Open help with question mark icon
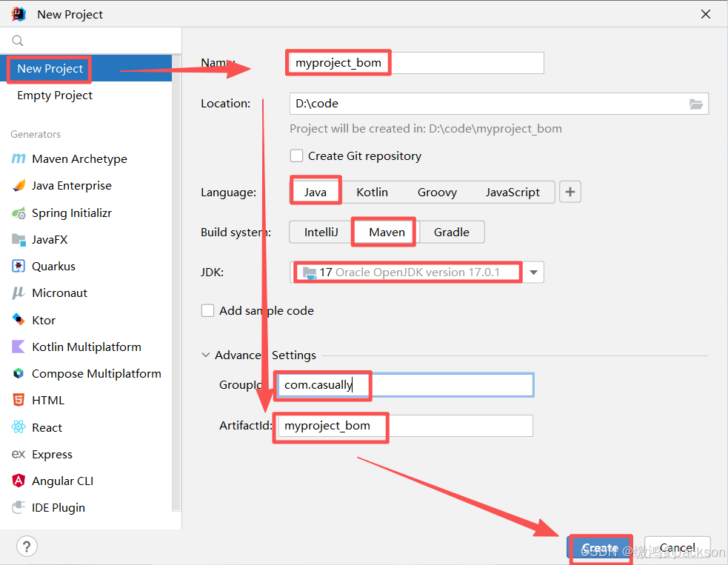This screenshot has width=728, height=565. tap(27, 546)
